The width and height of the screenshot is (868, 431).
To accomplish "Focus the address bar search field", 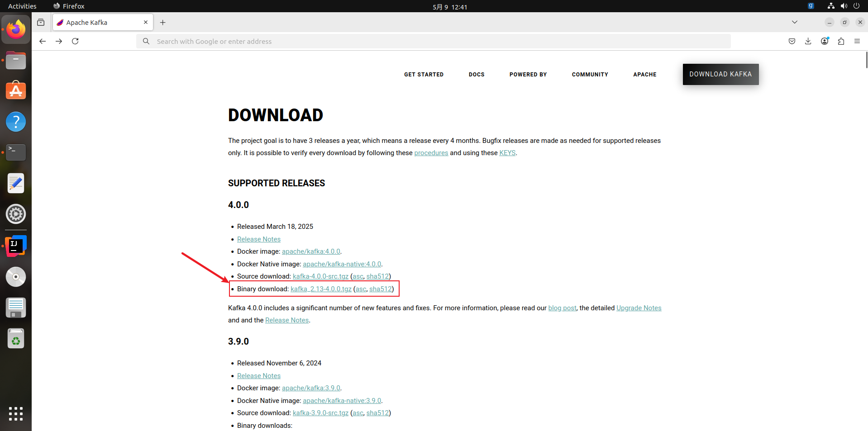I will click(x=434, y=41).
